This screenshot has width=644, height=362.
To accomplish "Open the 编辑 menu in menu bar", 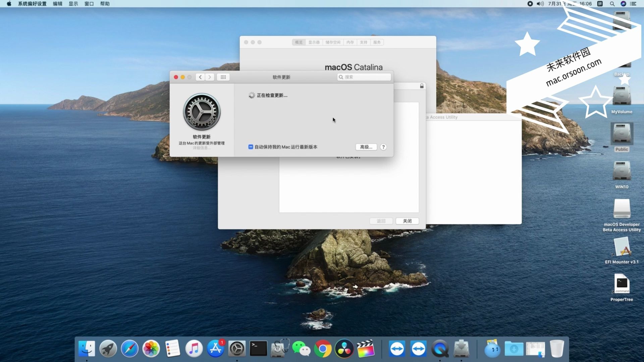I will tap(58, 4).
